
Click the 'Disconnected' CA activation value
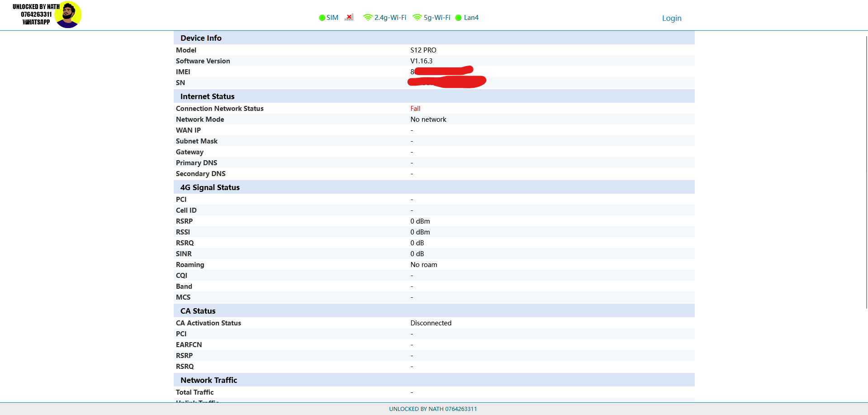tap(431, 323)
